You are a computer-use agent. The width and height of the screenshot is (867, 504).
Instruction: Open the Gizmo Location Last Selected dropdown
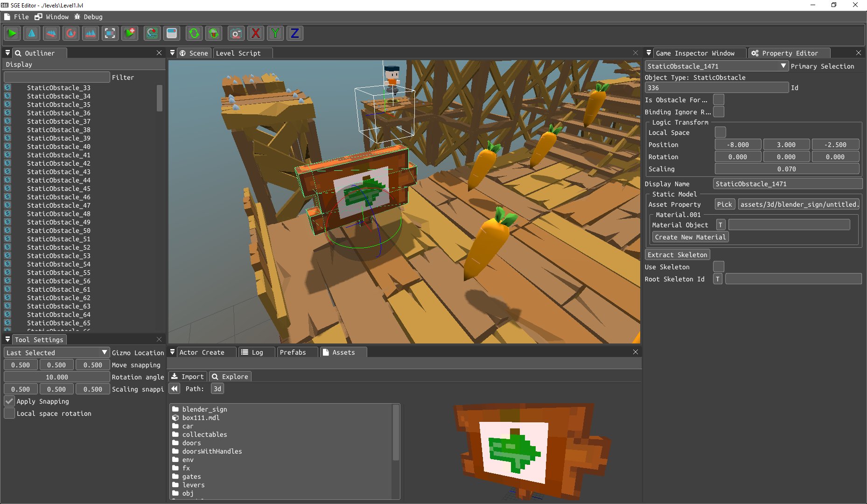tap(57, 353)
